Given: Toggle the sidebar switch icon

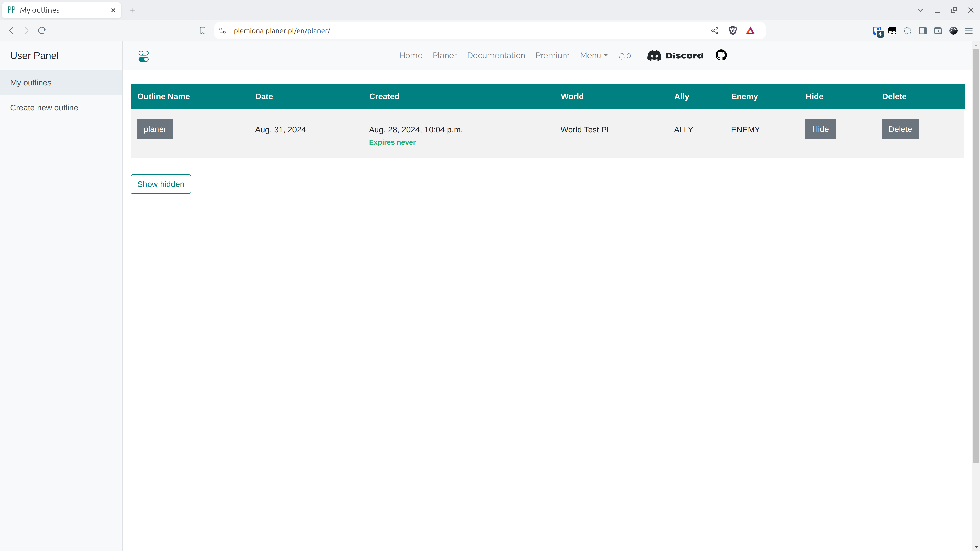Looking at the screenshot, I should [143, 56].
